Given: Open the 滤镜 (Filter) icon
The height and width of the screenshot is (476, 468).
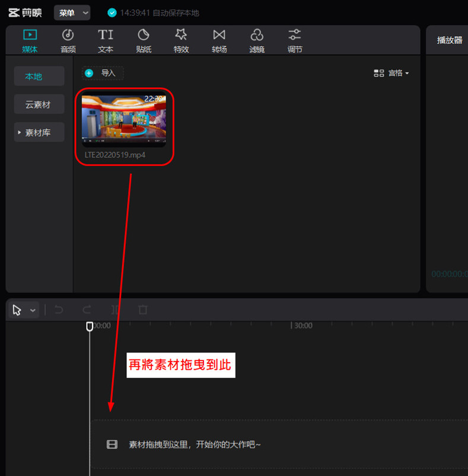Looking at the screenshot, I should [257, 40].
